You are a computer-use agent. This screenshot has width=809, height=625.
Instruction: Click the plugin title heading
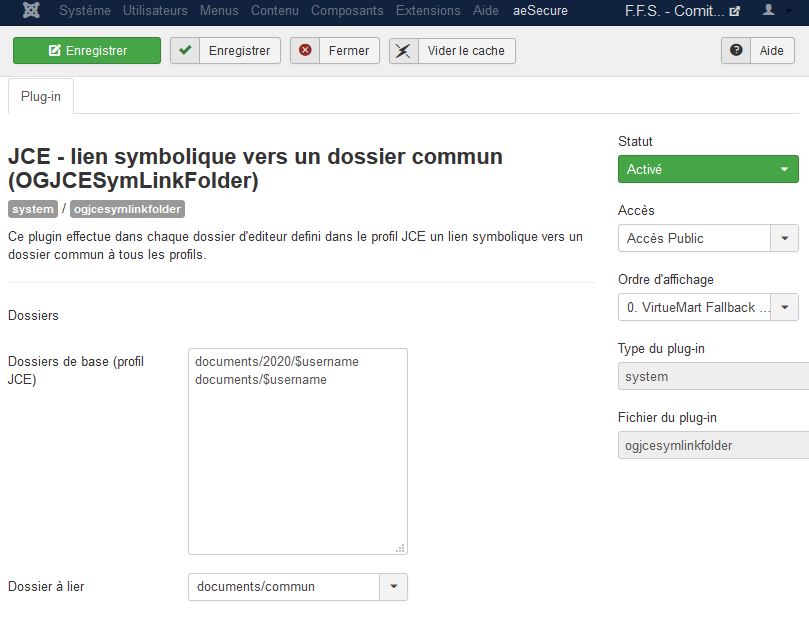255,168
